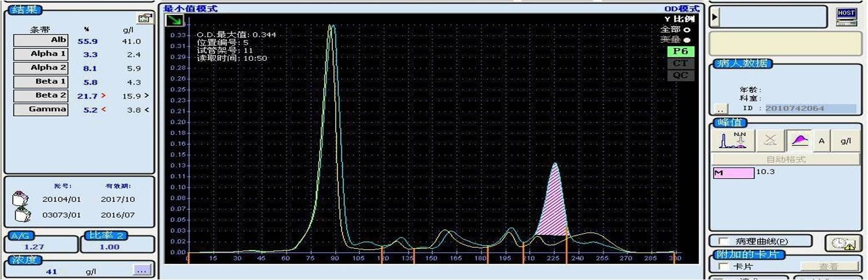Screen dimensions: 868x280
Task: Expand the arrow list at top right
Action: point(715,17)
